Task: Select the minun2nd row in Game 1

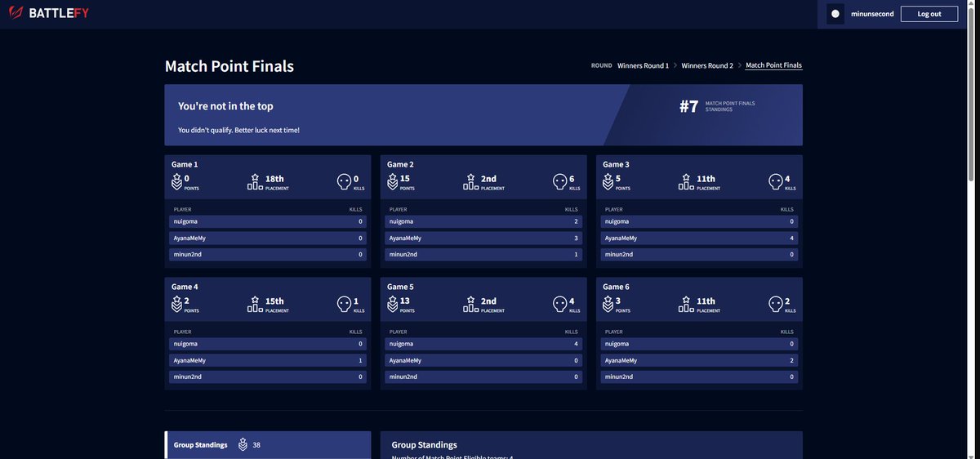Action: pos(268,254)
